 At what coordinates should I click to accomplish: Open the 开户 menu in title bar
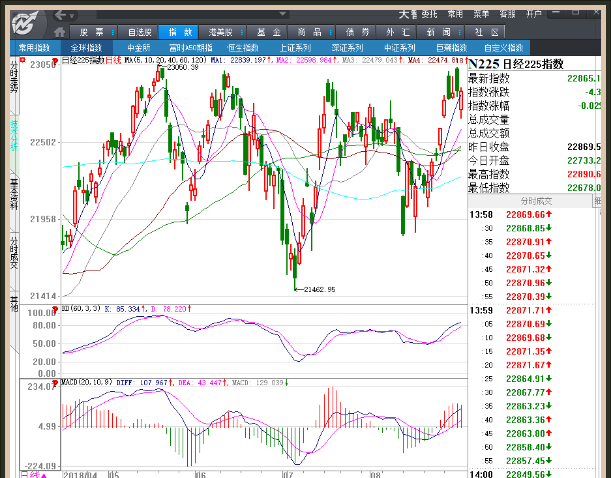click(533, 14)
